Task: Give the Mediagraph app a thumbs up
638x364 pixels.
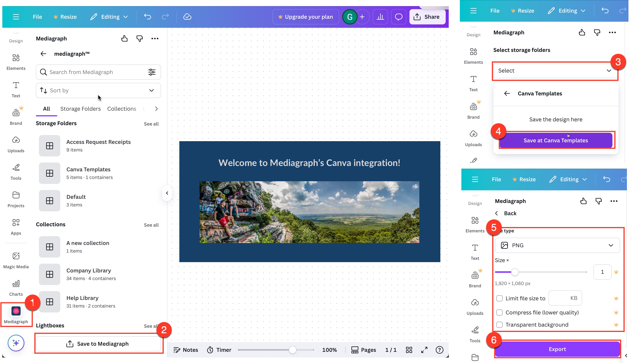Action: pos(125,38)
